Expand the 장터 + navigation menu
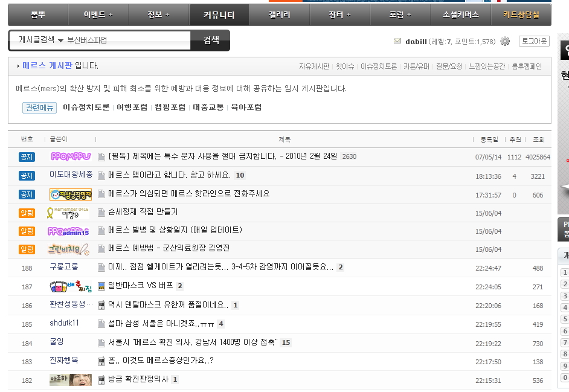This screenshot has height=392, width=569. [339, 14]
